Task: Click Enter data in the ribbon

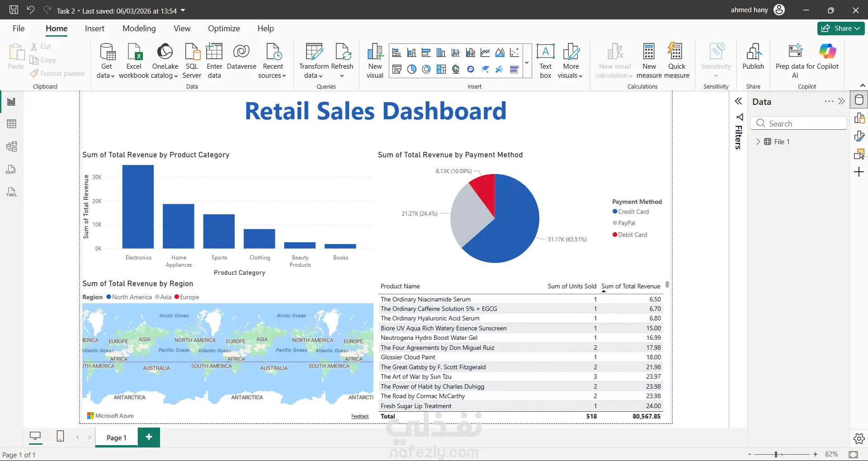Action: (x=214, y=61)
